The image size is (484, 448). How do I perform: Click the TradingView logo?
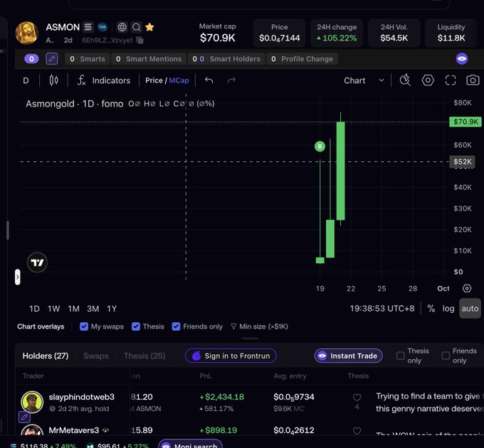click(37, 262)
